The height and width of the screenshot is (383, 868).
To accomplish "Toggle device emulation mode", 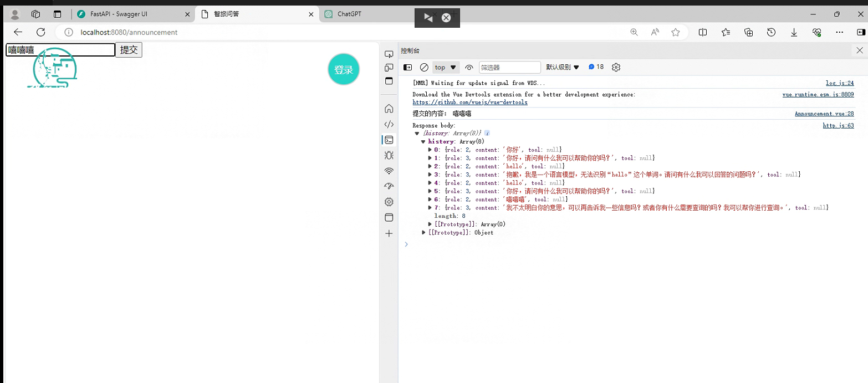I will pyautogui.click(x=389, y=68).
